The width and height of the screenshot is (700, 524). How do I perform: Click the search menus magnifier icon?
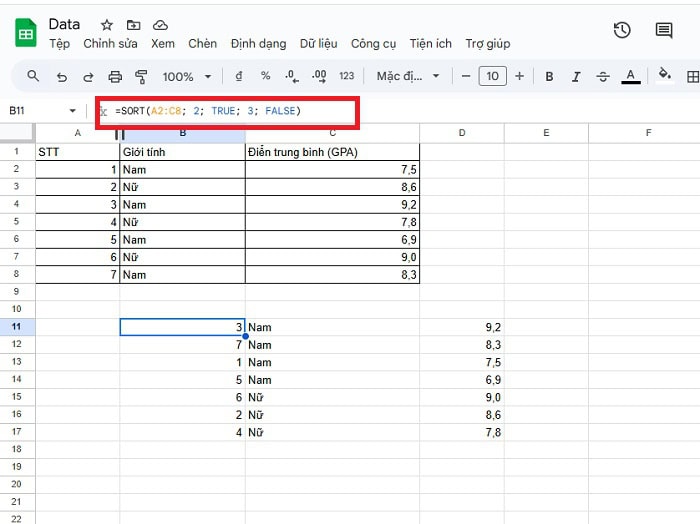pyautogui.click(x=33, y=76)
